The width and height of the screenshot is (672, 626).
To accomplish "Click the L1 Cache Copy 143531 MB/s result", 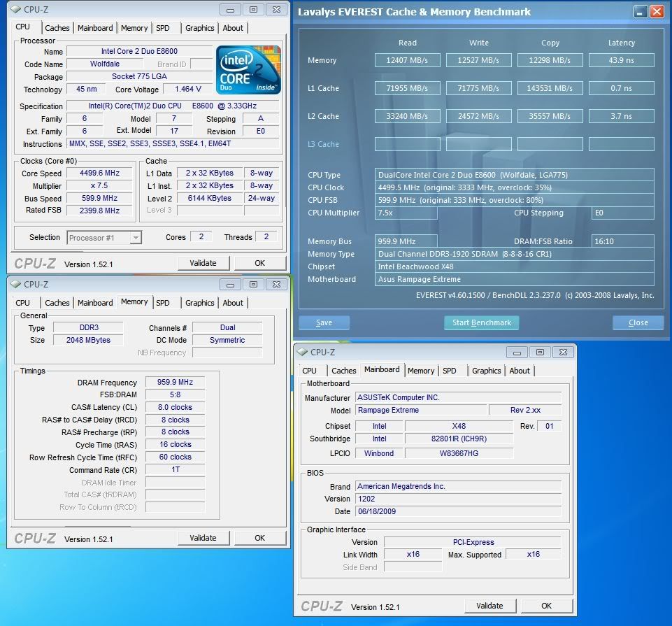I will click(x=550, y=88).
